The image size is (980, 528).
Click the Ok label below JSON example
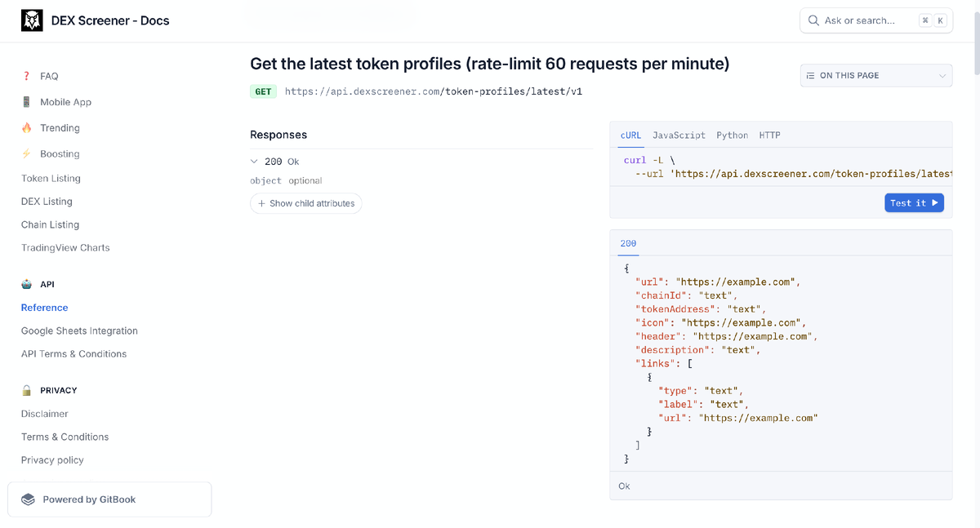(624, 486)
